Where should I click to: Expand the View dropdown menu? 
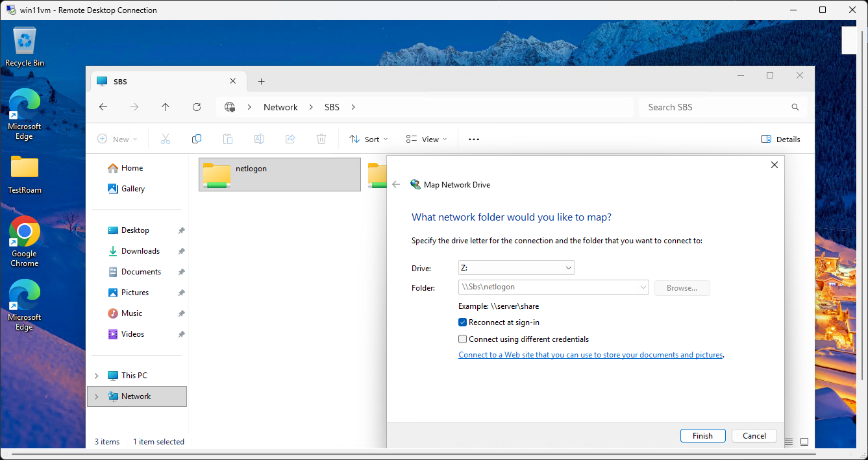pos(426,139)
